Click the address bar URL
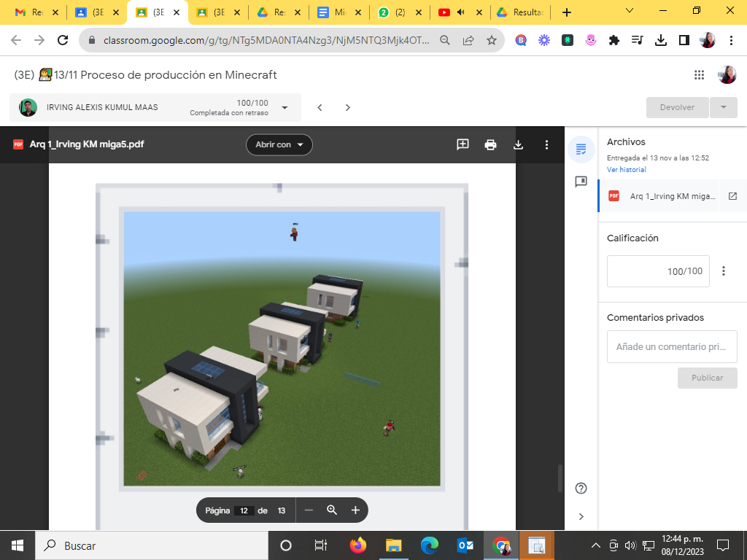Image resolution: width=747 pixels, height=560 pixels. 266,41
